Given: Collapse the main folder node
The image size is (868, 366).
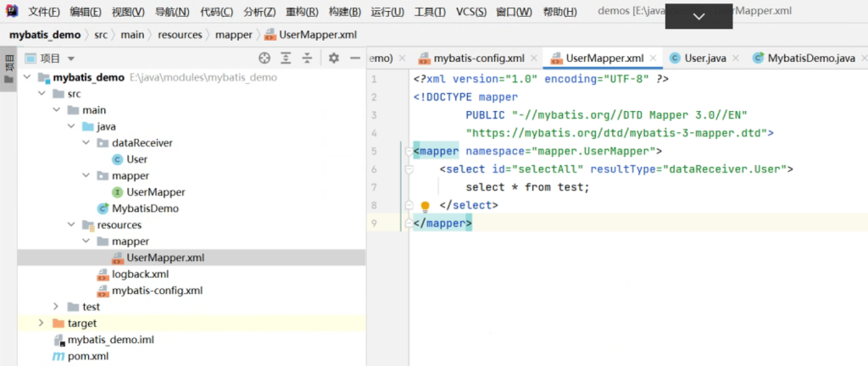Looking at the screenshot, I should (57, 110).
